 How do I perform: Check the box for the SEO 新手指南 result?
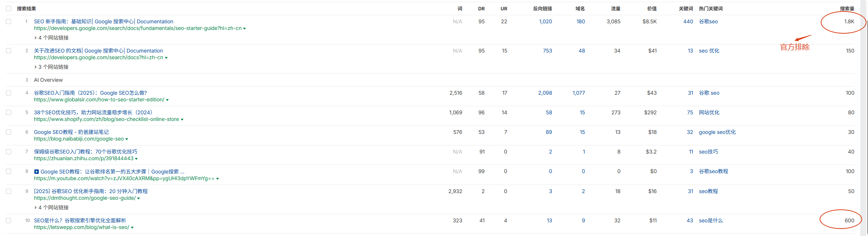(x=8, y=21)
